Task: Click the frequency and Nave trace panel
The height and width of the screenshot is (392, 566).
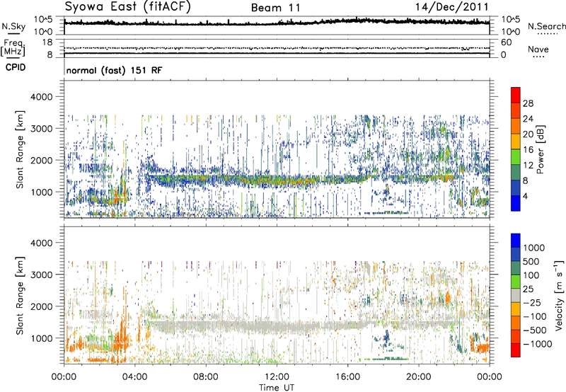Action: (x=277, y=47)
